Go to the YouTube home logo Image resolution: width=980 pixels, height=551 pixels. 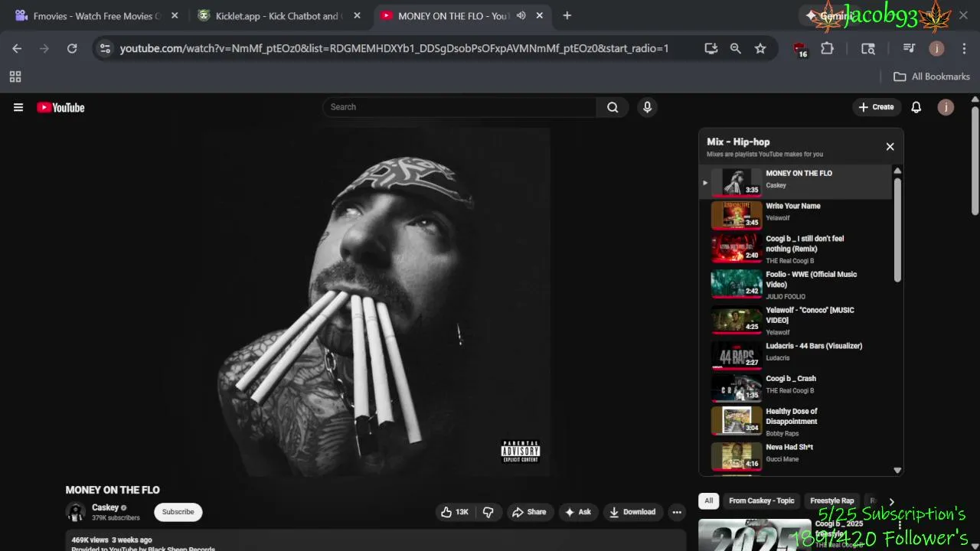click(x=60, y=107)
